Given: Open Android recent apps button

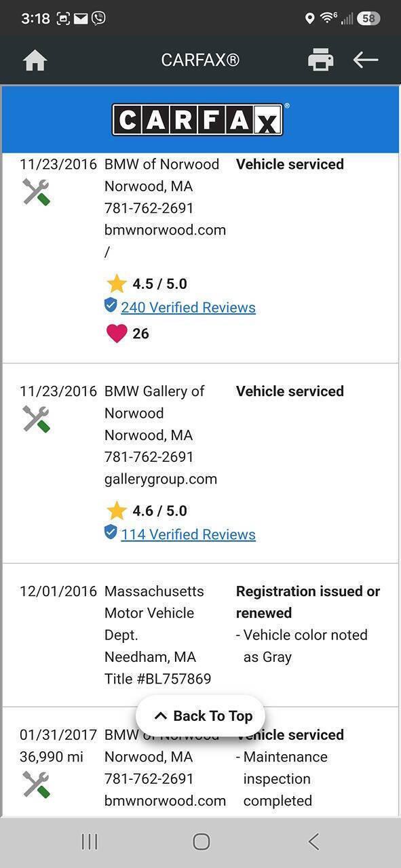Looking at the screenshot, I should coord(89,842).
